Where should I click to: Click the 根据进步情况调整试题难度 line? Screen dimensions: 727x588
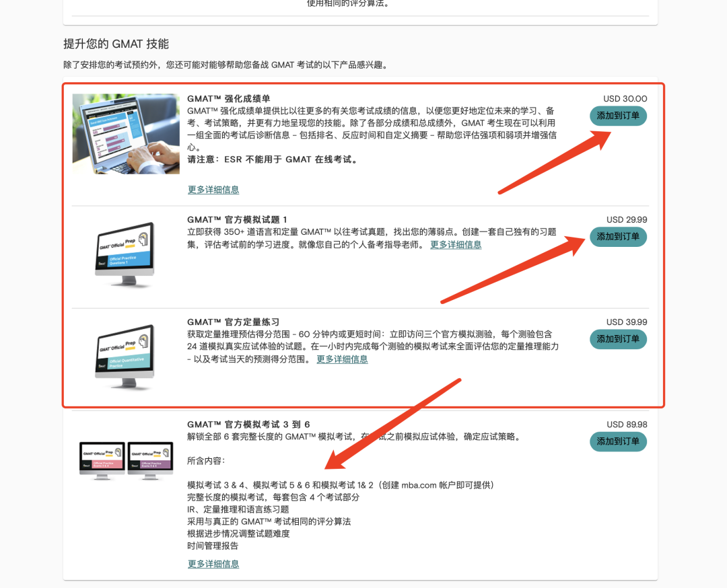coord(238,534)
